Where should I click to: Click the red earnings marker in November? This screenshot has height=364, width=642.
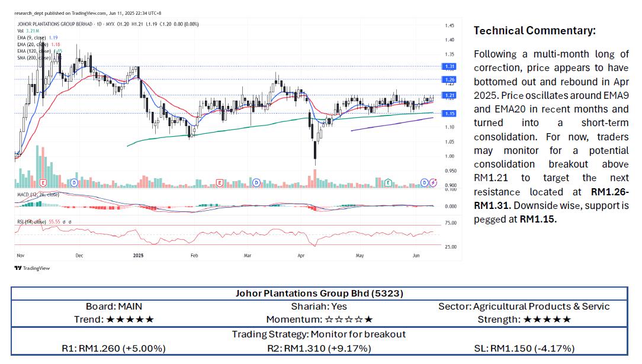tap(43, 182)
